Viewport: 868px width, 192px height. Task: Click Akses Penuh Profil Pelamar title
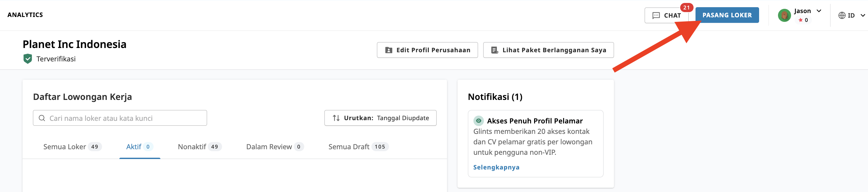(x=535, y=121)
